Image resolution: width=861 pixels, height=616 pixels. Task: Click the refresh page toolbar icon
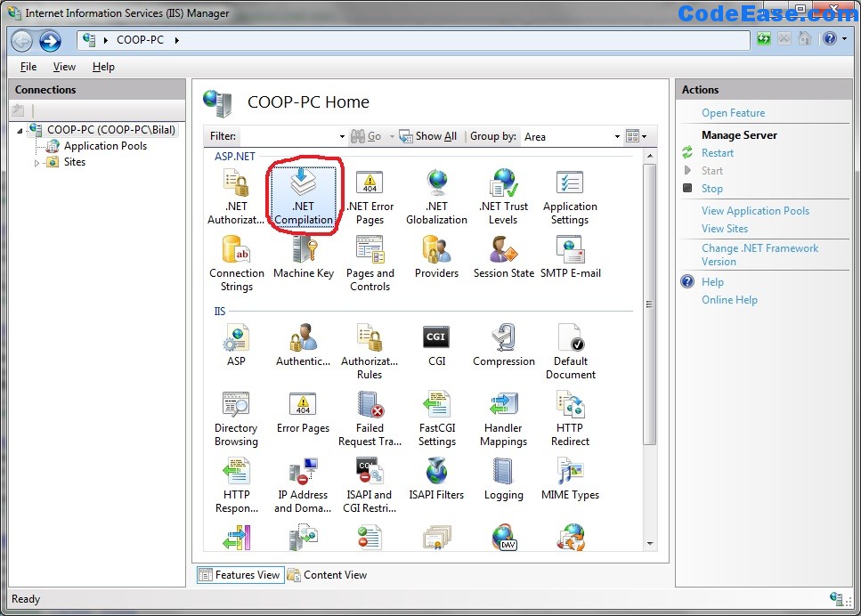click(x=764, y=38)
